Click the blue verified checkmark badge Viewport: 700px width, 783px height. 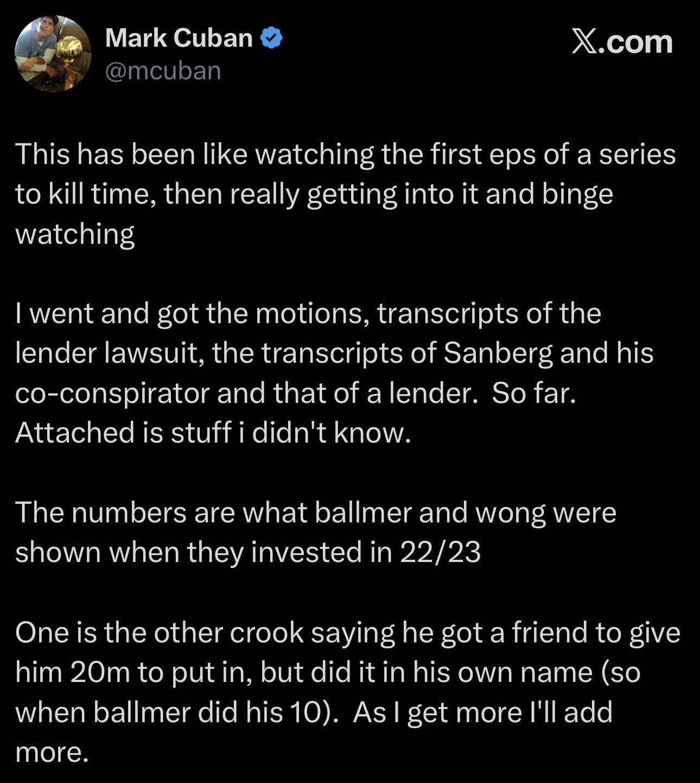click(271, 39)
